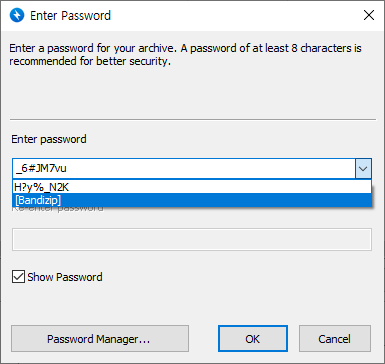Viewport: 385px width, 364px height.
Task: Click the Enter Password window title text
Action: click(70, 16)
